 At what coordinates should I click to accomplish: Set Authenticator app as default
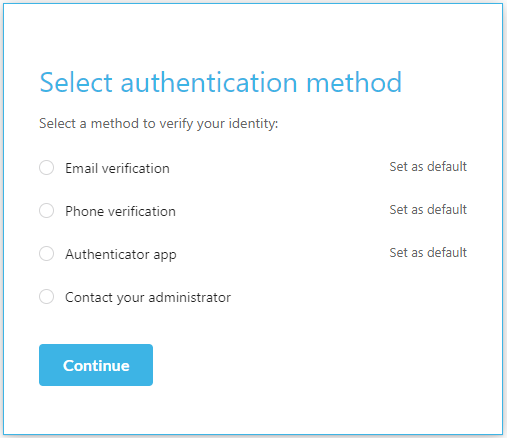(428, 253)
